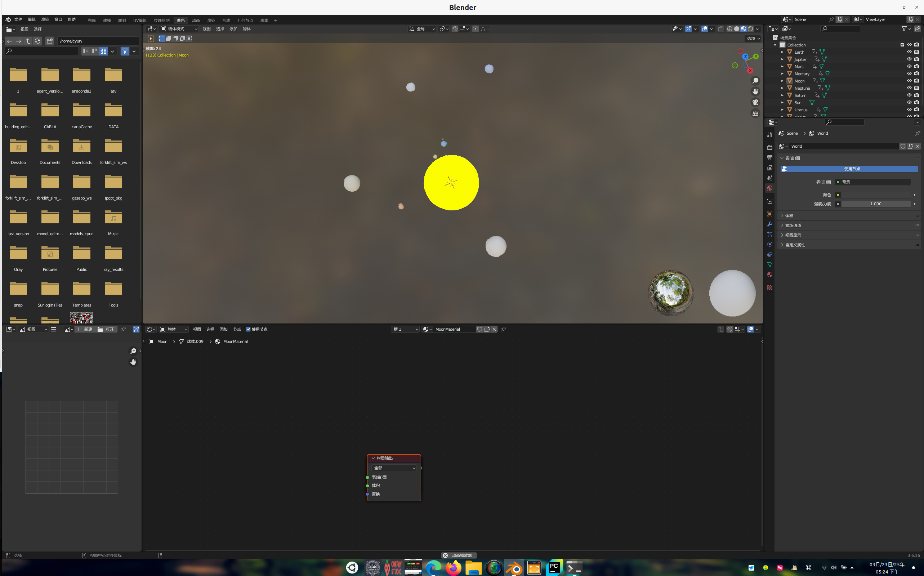
Task: Open the Material properties tab icon
Action: (770, 274)
